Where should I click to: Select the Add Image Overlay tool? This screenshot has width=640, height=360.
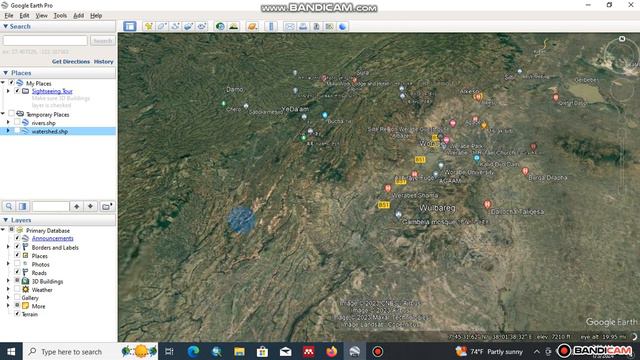[189, 27]
